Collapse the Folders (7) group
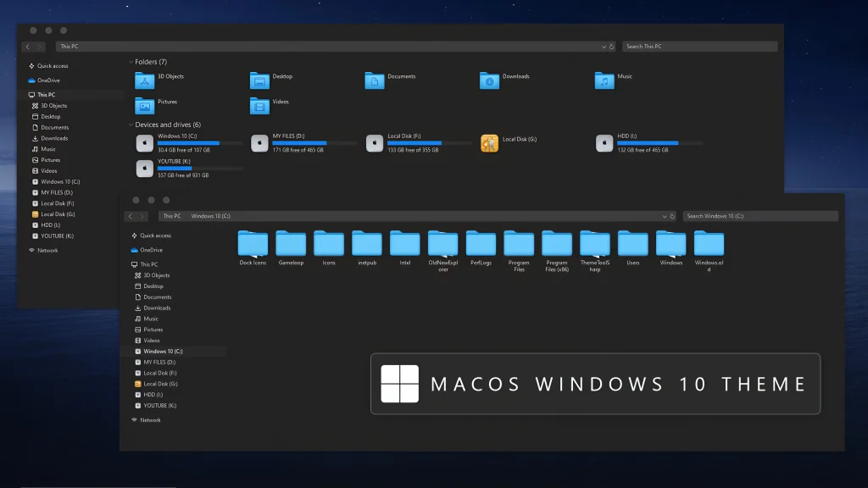Image resolution: width=868 pixels, height=488 pixels. (x=131, y=62)
